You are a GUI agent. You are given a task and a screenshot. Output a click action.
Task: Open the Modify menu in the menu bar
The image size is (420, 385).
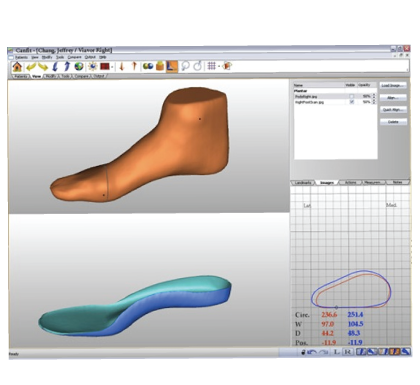pos(47,57)
